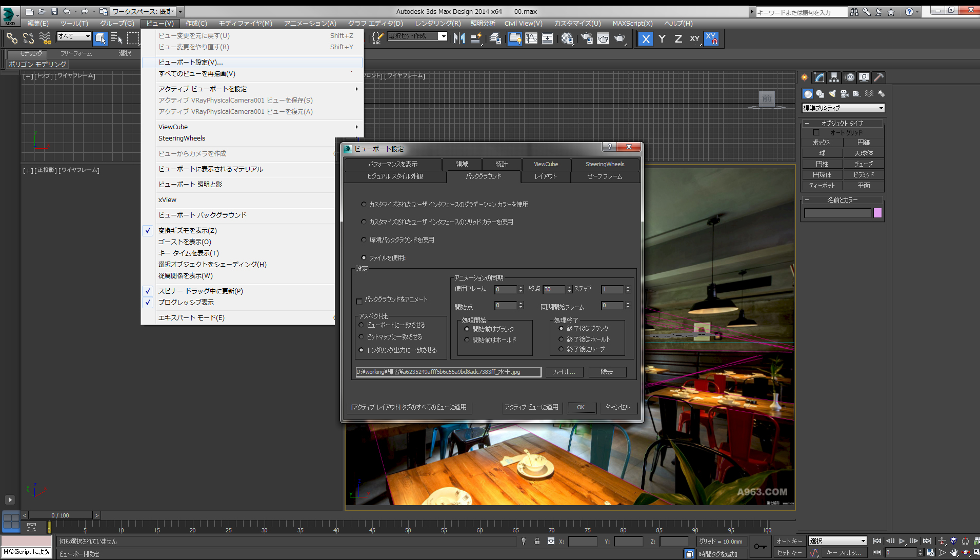Select the Cameras creation category icon
Screen dimensions: 980x560
coord(845,94)
